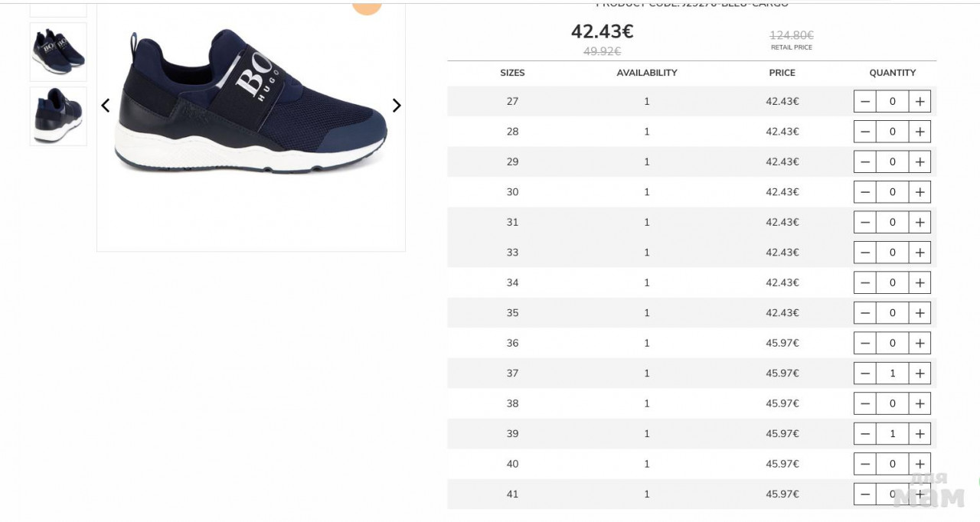980x522 pixels.
Task: Show next product image with right arrow
Action: pos(397,106)
